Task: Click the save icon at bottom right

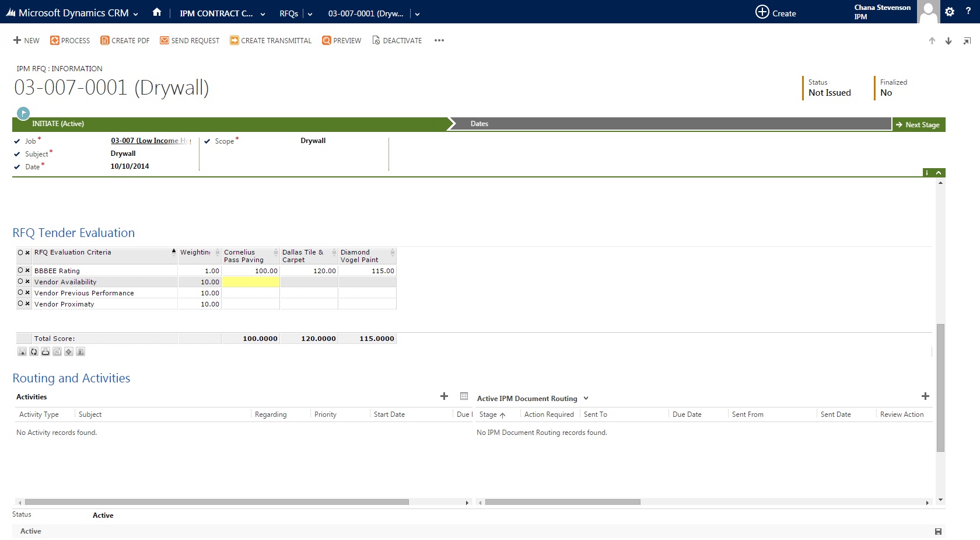Action: pyautogui.click(x=938, y=531)
